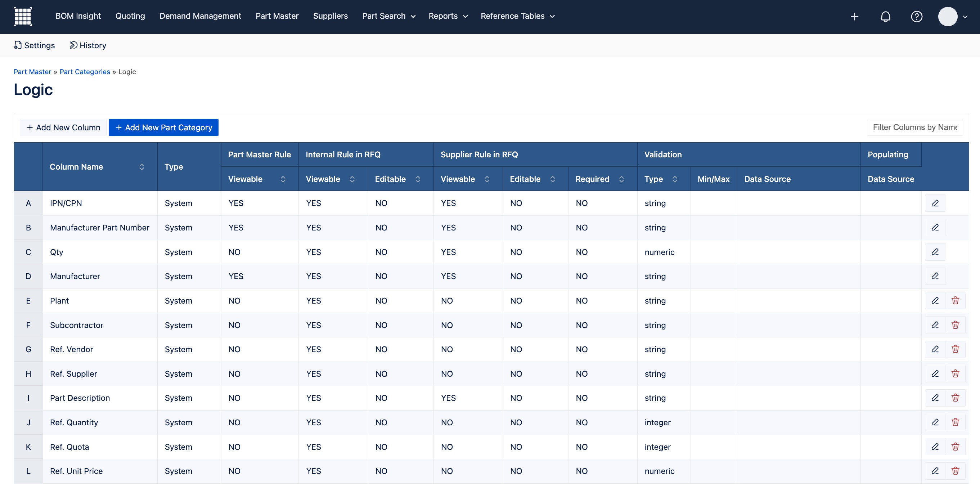
Task: Expand the Part Search menu
Action: click(389, 16)
